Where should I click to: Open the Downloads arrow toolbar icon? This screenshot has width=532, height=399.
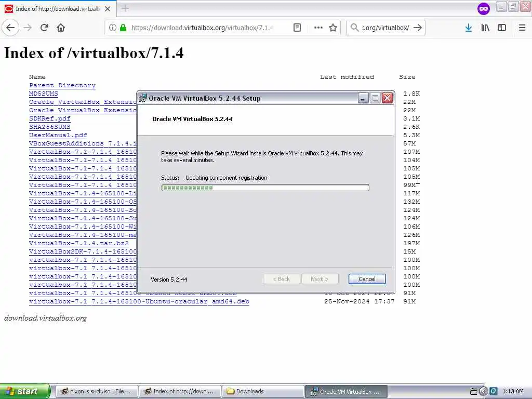(x=469, y=28)
